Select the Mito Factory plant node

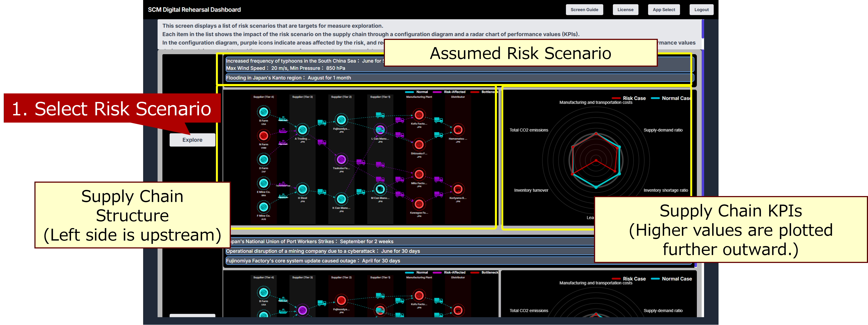coord(419,174)
